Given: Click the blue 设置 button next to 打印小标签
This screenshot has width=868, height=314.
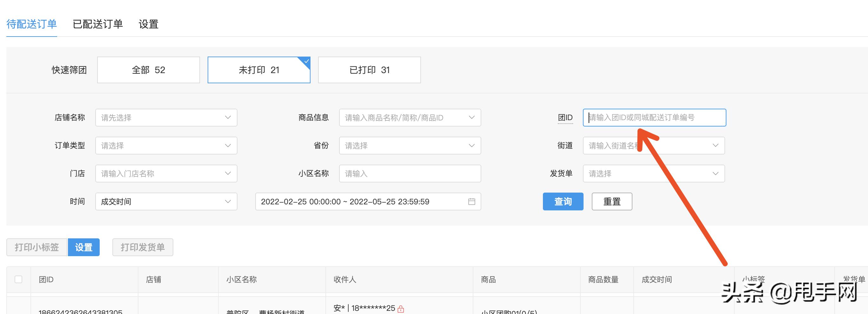Looking at the screenshot, I should (x=84, y=247).
